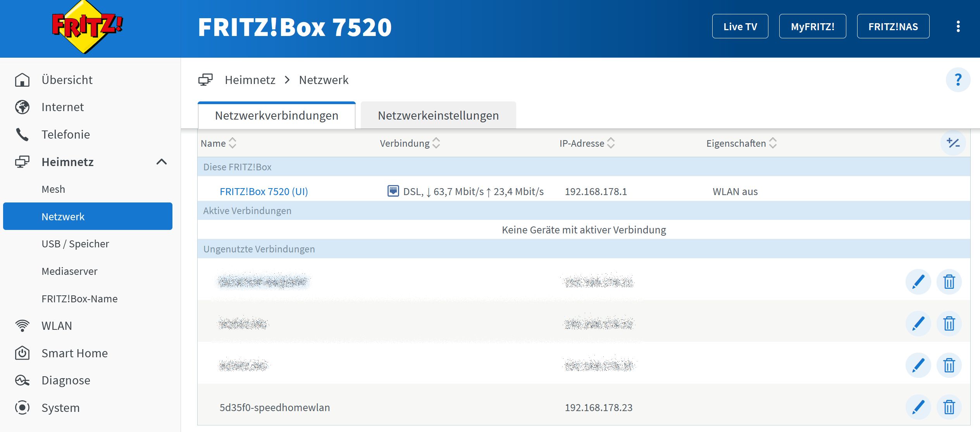The image size is (980, 432).
Task: Click the MyFRITZ! button
Action: point(813,26)
